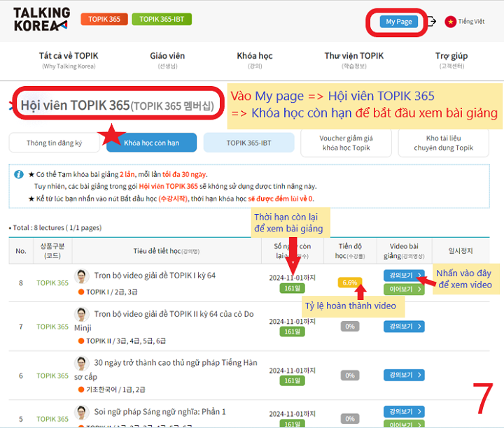Click teacher avatar for TOPIK II kỳ 64
504x428 pixels.
pyautogui.click(x=82, y=314)
